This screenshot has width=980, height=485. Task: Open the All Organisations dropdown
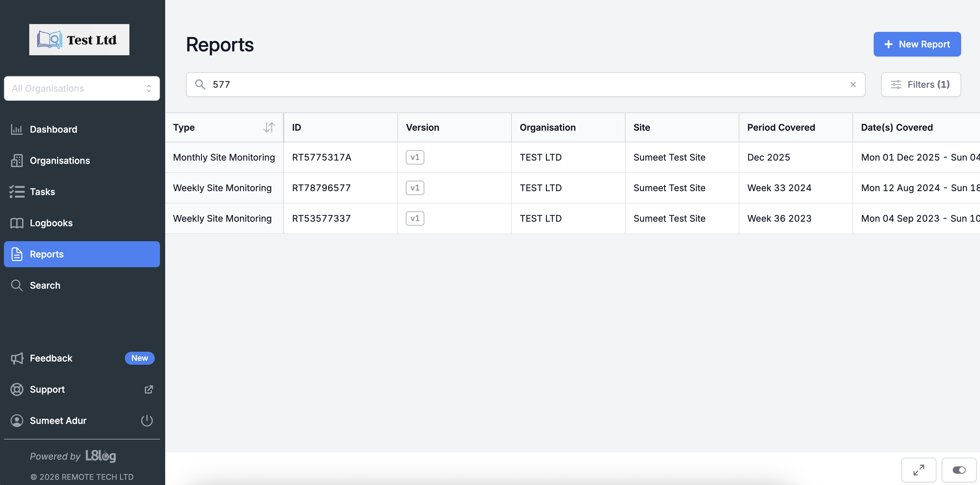[82, 88]
